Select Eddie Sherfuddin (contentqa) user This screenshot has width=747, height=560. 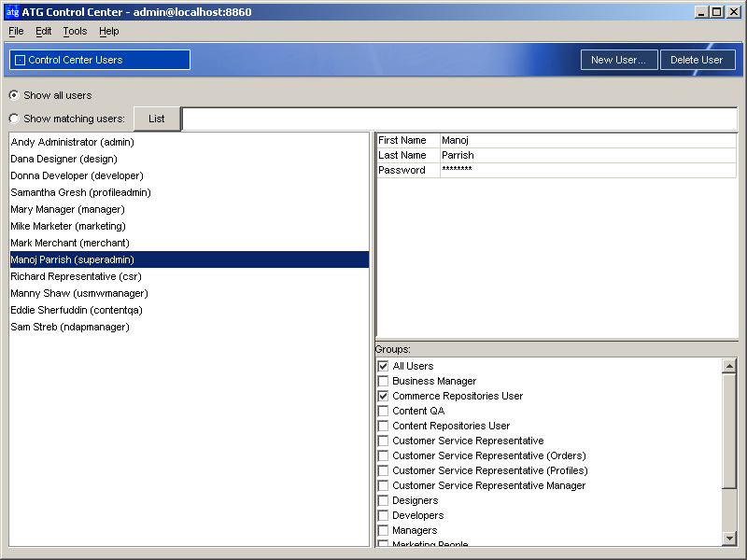(x=190, y=310)
